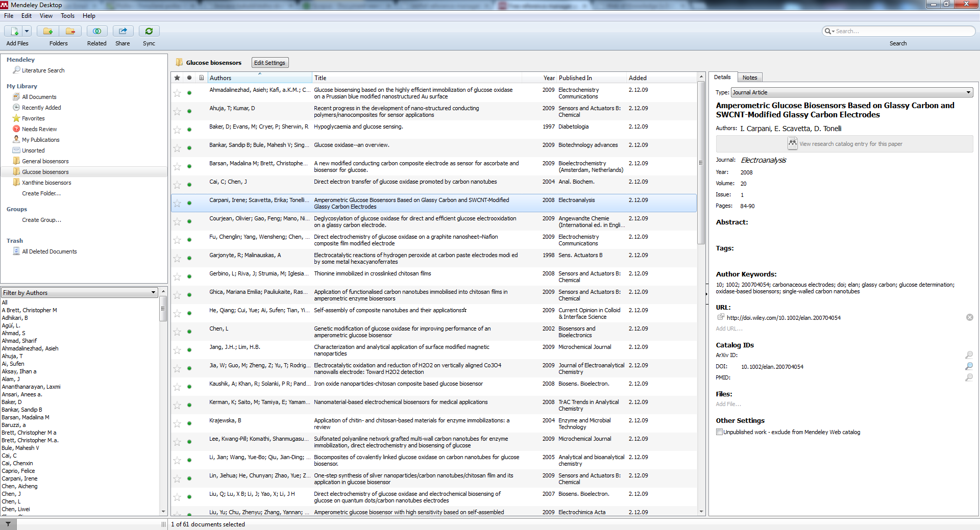Look up details by ArXiv ID magnifier

click(x=969, y=355)
